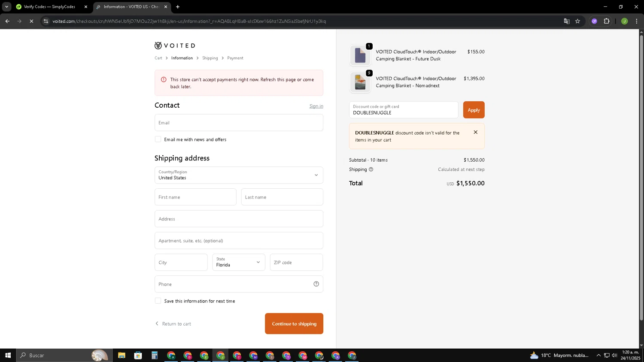Open the Chrome three-dot menu

click(637, 21)
